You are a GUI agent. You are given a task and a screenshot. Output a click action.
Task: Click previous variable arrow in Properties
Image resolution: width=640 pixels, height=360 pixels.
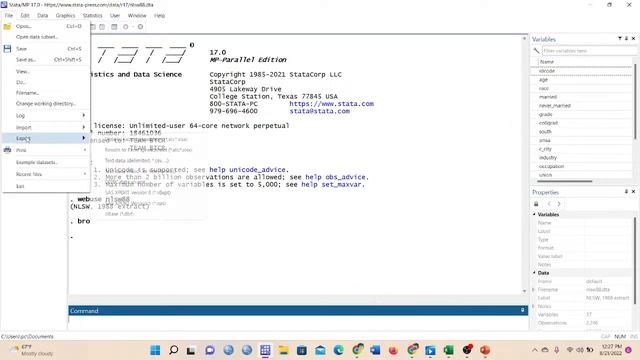(x=549, y=204)
